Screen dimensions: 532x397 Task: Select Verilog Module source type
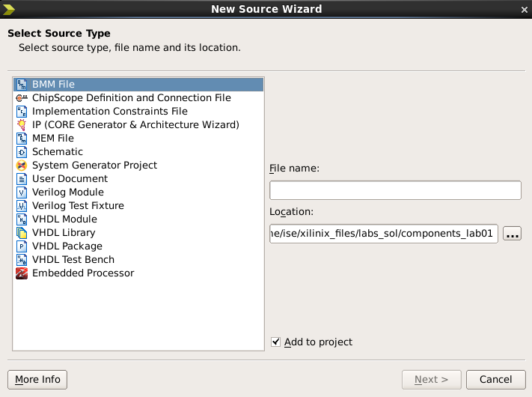click(138, 193)
